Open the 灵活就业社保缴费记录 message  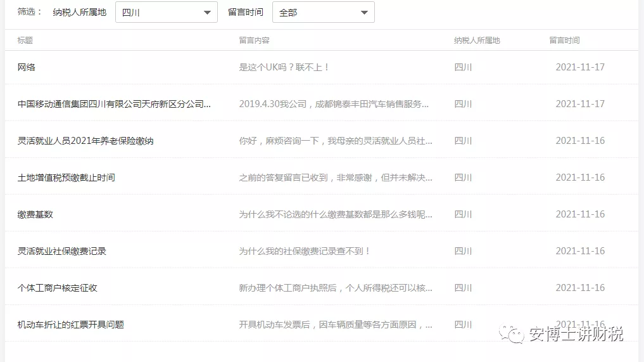(61, 251)
